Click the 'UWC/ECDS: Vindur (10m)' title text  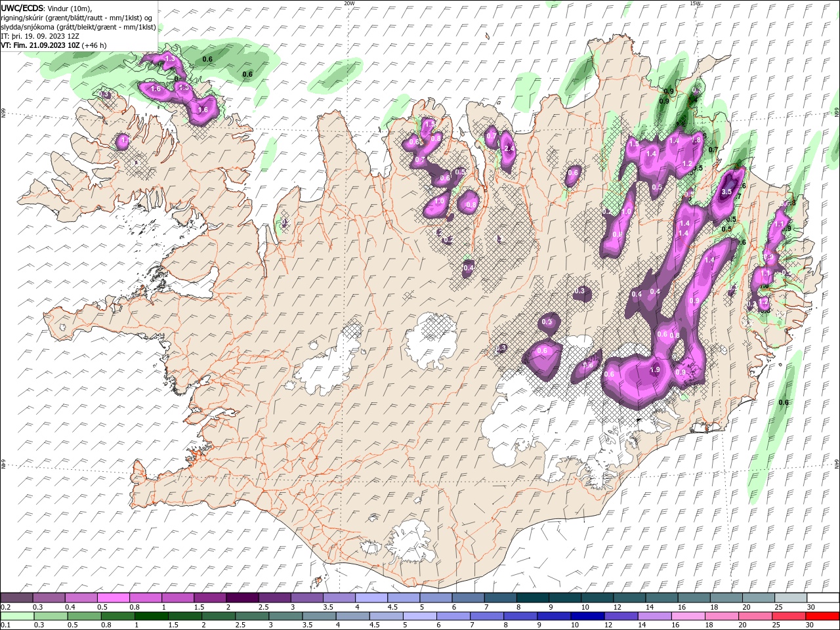click(x=47, y=8)
